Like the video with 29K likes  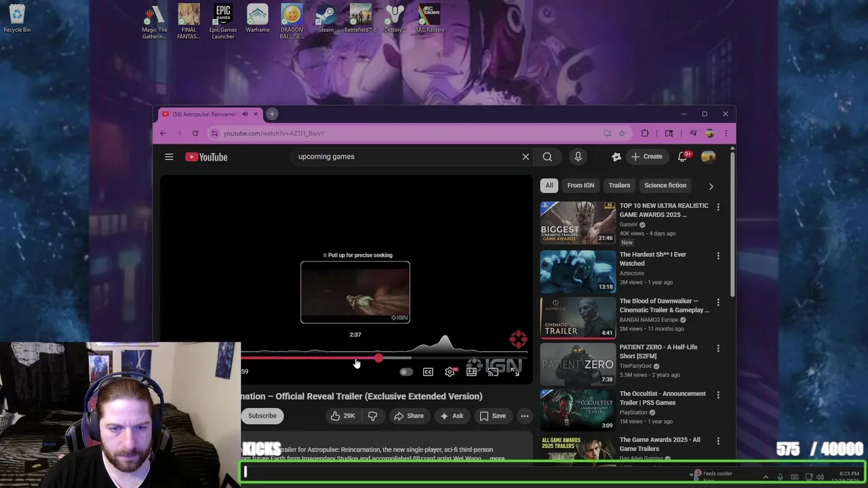click(343, 416)
